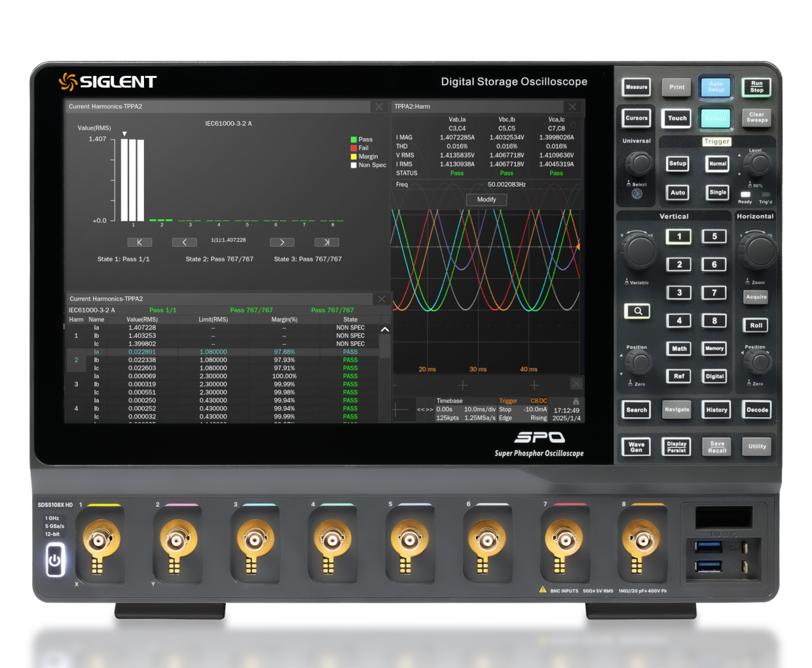
Task: Select the highlighted harmonic 2 Ia row
Action: 223,352
